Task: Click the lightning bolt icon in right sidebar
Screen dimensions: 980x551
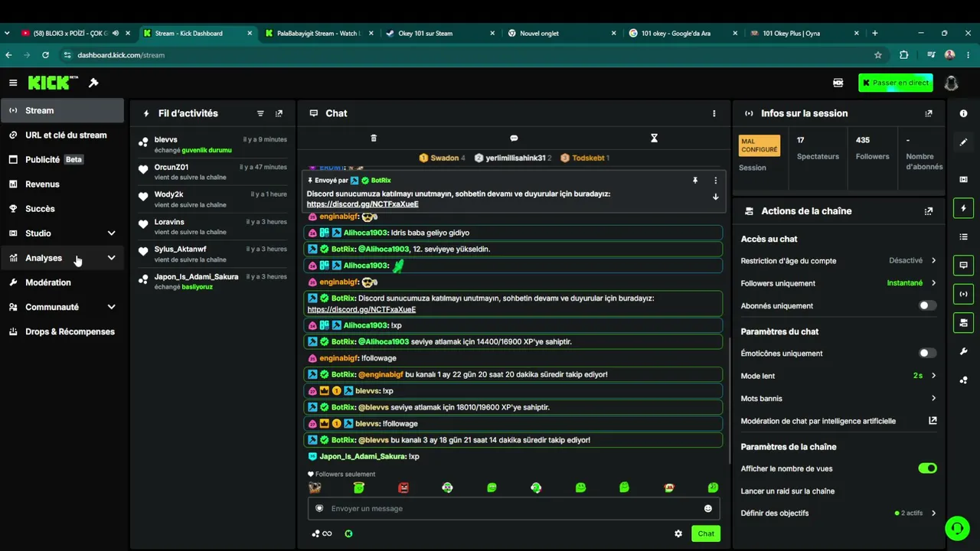Action: point(963,208)
